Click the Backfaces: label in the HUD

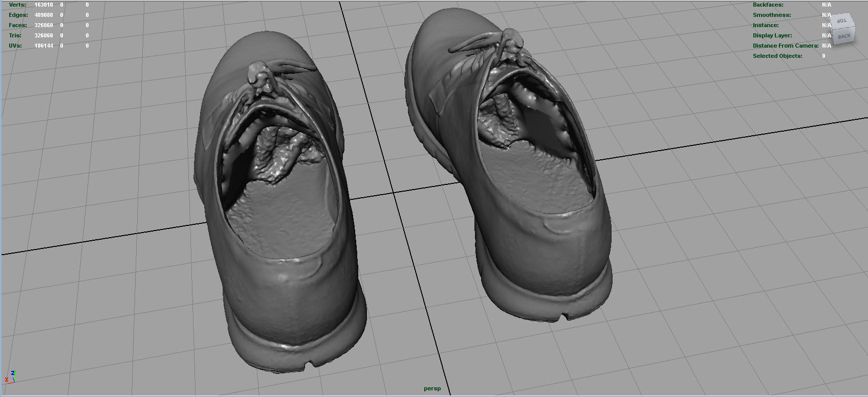768,5
